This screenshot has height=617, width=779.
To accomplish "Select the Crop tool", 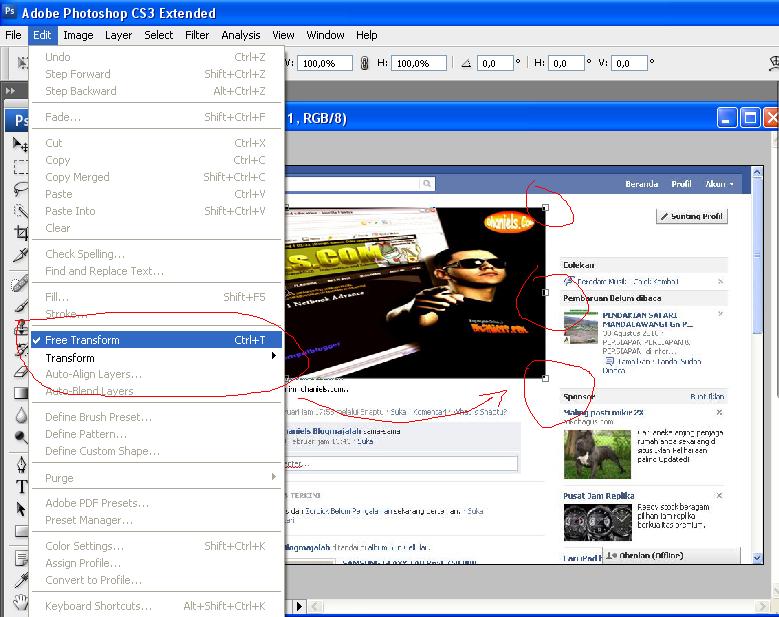I will [20, 232].
